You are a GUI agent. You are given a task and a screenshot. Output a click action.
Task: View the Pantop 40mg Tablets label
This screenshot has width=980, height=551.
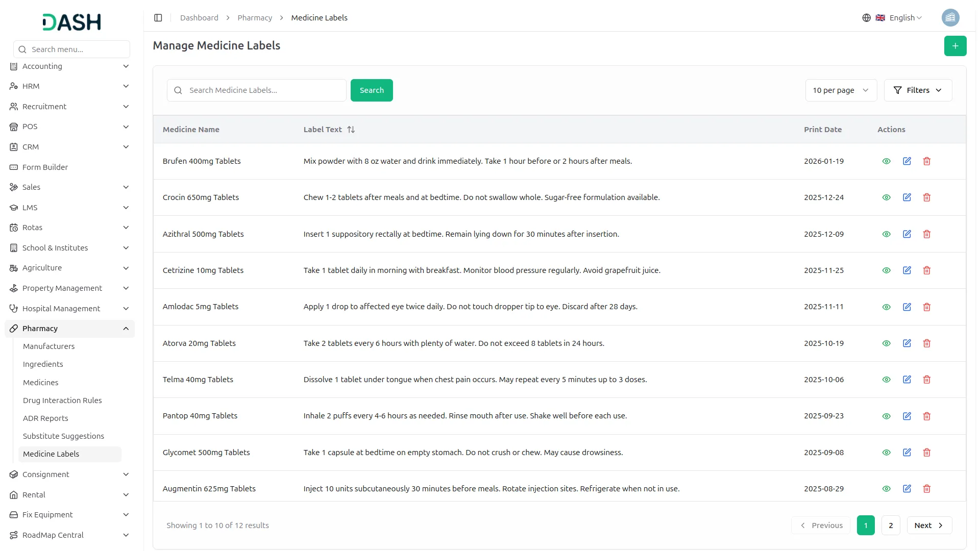(886, 416)
